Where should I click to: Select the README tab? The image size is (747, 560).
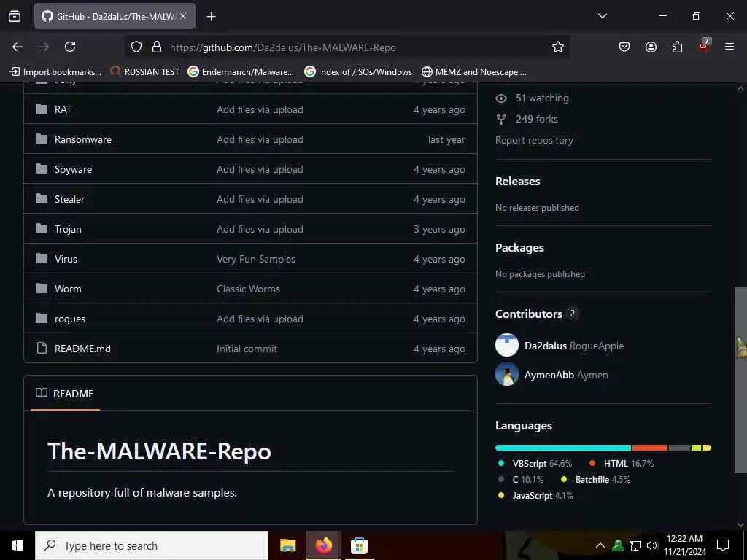(65, 394)
